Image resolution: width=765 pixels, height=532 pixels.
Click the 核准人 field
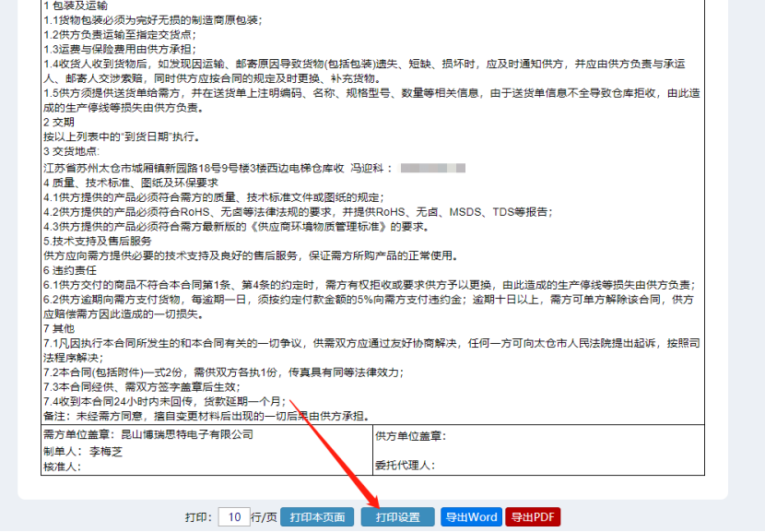pyautogui.click(x=63, y=467)
